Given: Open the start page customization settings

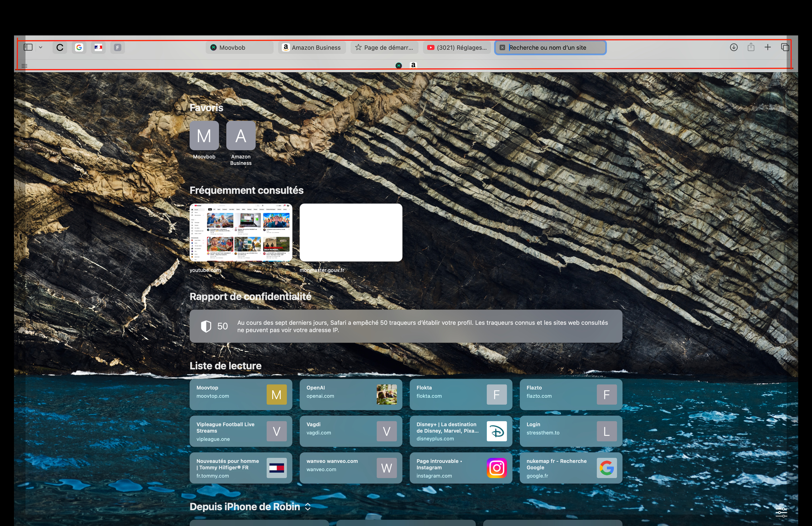Looking at the screenshot, I should point(781,512).
